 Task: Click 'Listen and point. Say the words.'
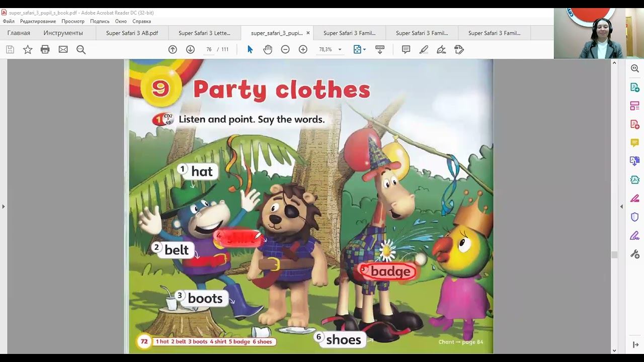[252, 120]
